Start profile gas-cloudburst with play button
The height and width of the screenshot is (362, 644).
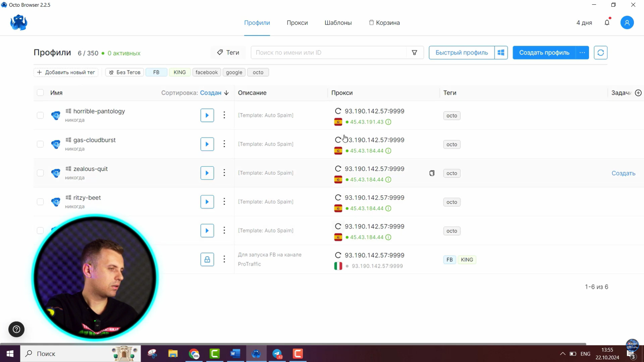coord(207,144)
